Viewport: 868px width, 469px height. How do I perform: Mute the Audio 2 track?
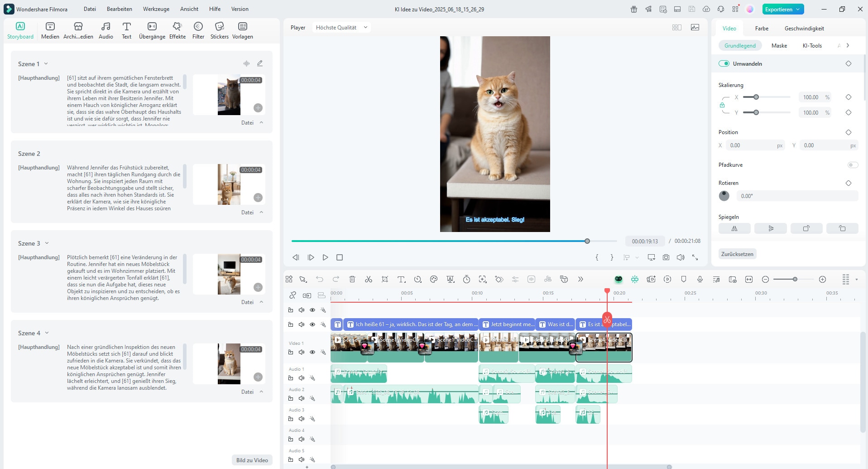302,398
